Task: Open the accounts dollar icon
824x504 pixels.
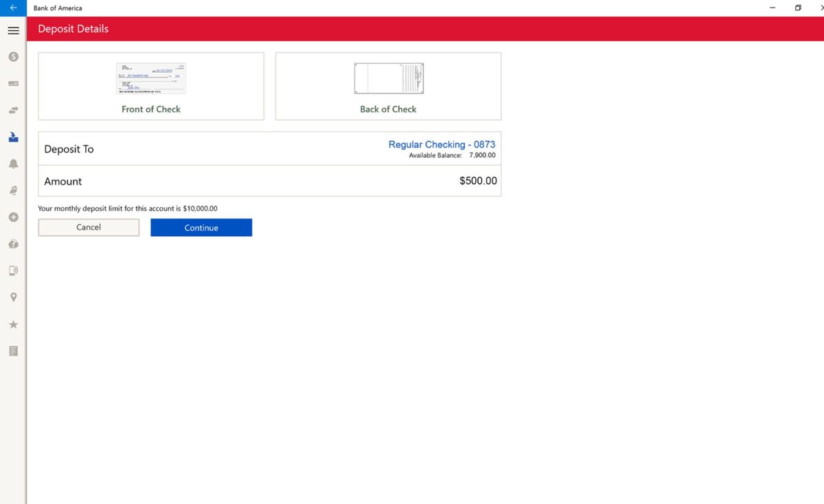Action: (x=12, y=56)
